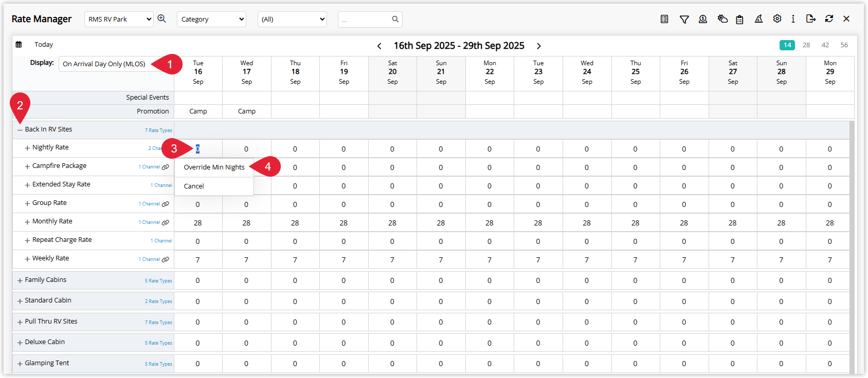Click the link icon on Monthly Rate row

(166, 222)
